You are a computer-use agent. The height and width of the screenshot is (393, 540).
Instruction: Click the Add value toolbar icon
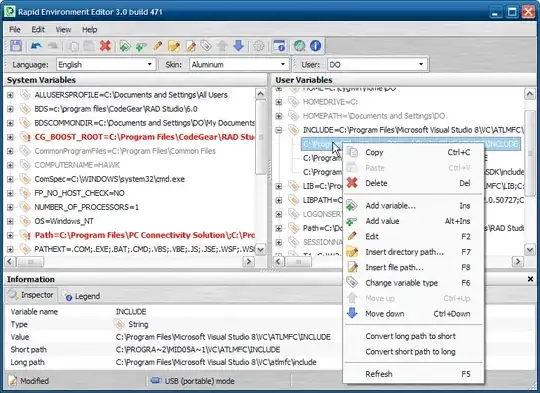click(x=141, y=46)
